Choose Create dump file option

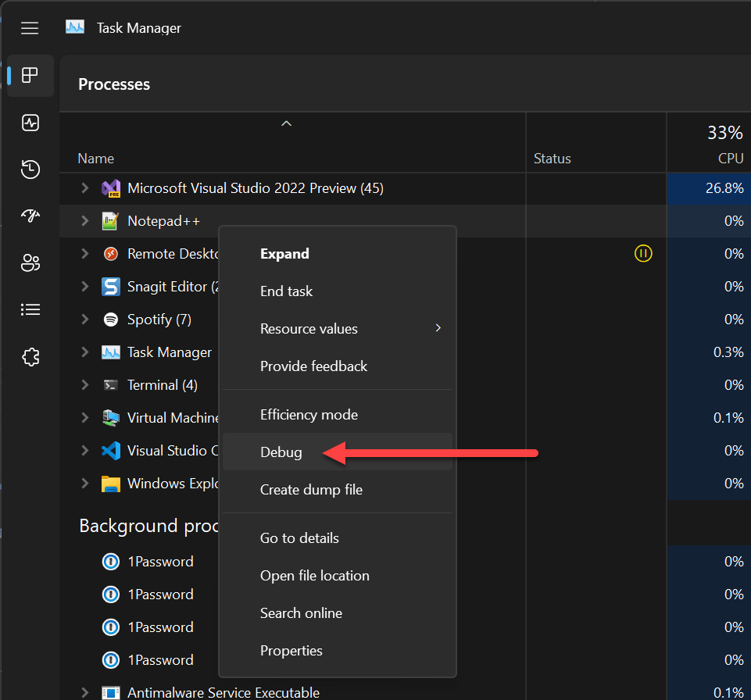coord(311,490)
